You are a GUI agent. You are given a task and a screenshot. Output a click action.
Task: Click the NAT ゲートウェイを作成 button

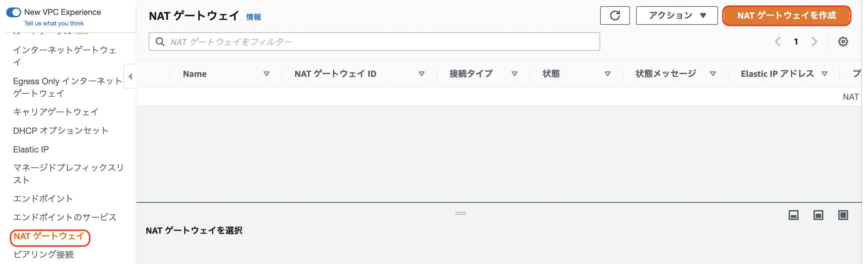tap(786, 15)
